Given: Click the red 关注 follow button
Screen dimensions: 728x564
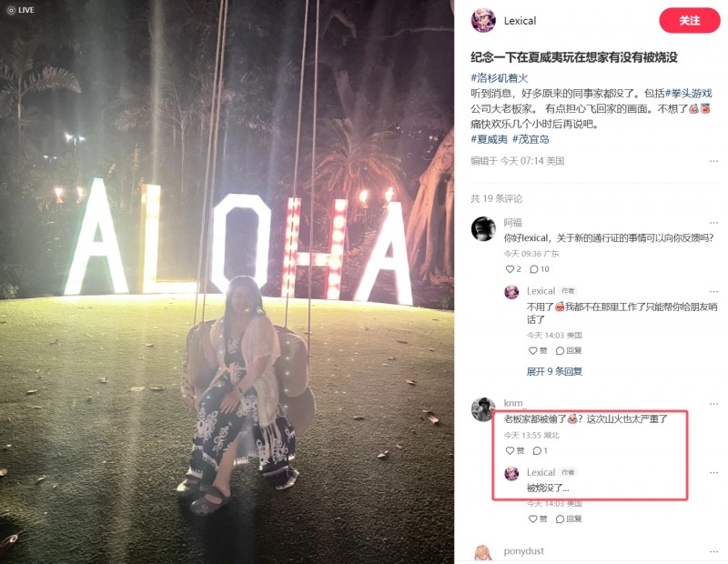Looking at the screenshot, I should point(689,20).
